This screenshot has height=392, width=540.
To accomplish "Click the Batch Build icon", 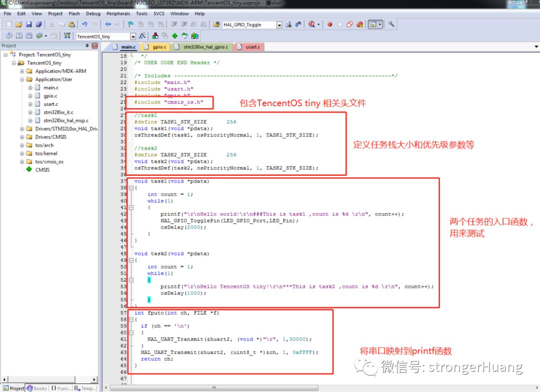I will [39, 36].
